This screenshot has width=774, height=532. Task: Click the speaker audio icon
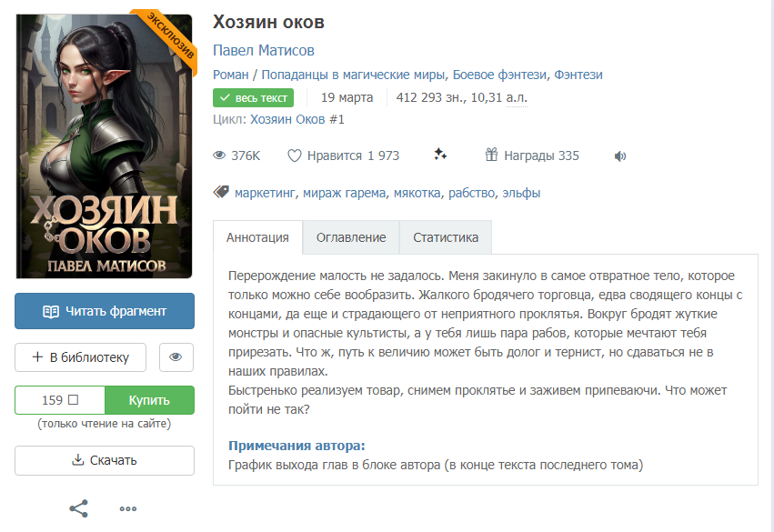pos(620,156)
